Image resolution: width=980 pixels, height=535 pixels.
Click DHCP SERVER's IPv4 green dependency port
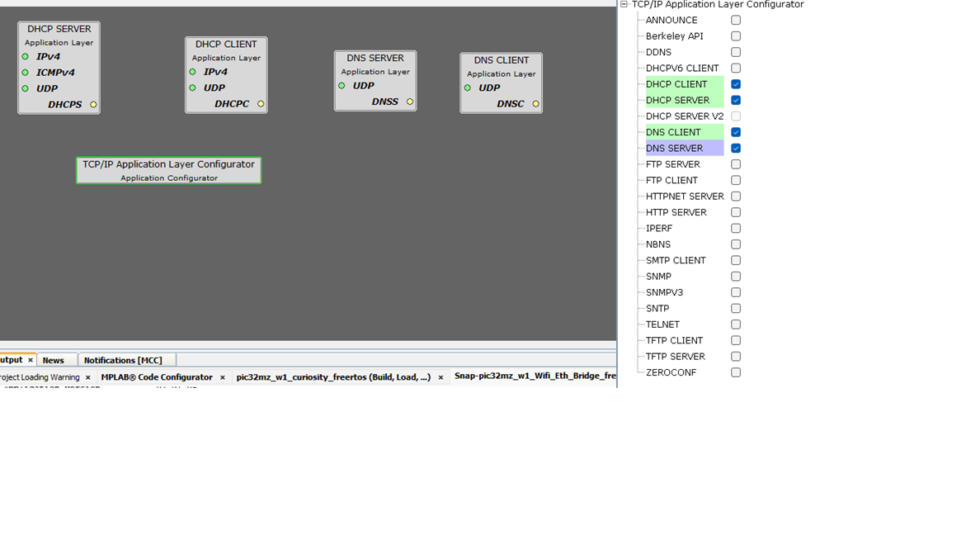click(x=25, y=56)
